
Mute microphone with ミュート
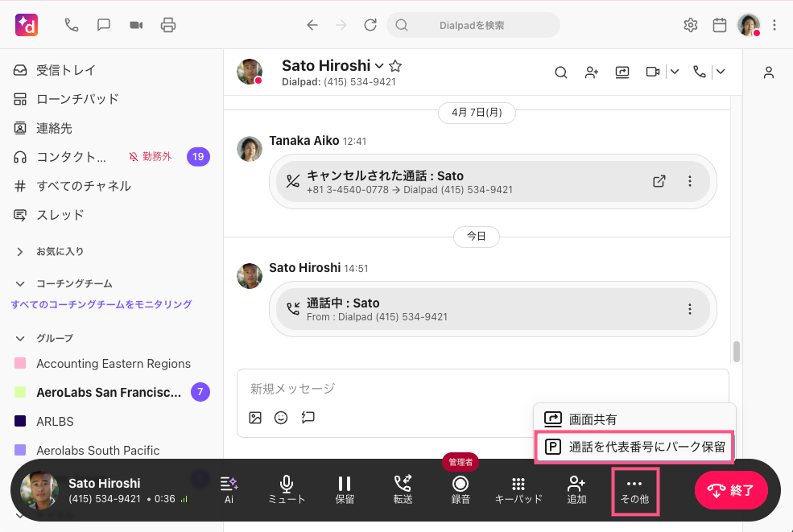click(287, 489)
